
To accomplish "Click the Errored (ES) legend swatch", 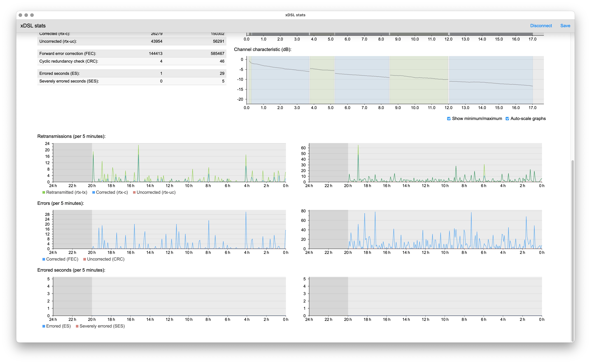I will point(44,326).
